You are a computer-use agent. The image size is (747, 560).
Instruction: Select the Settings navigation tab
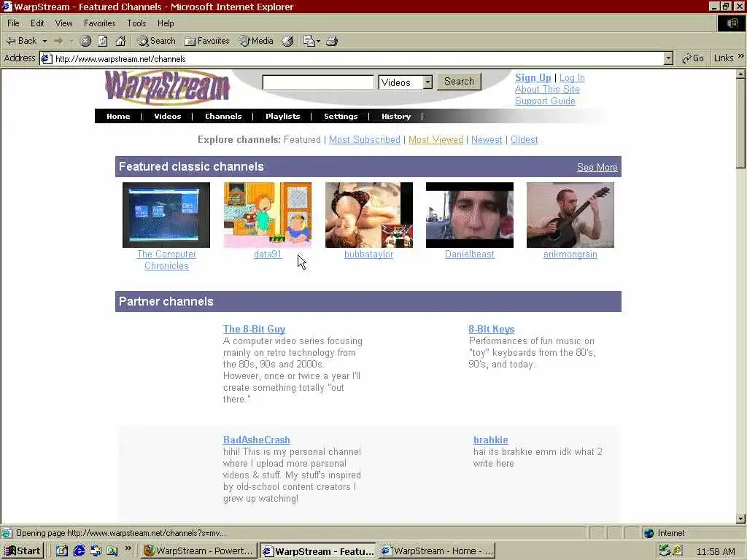(341, 116)
